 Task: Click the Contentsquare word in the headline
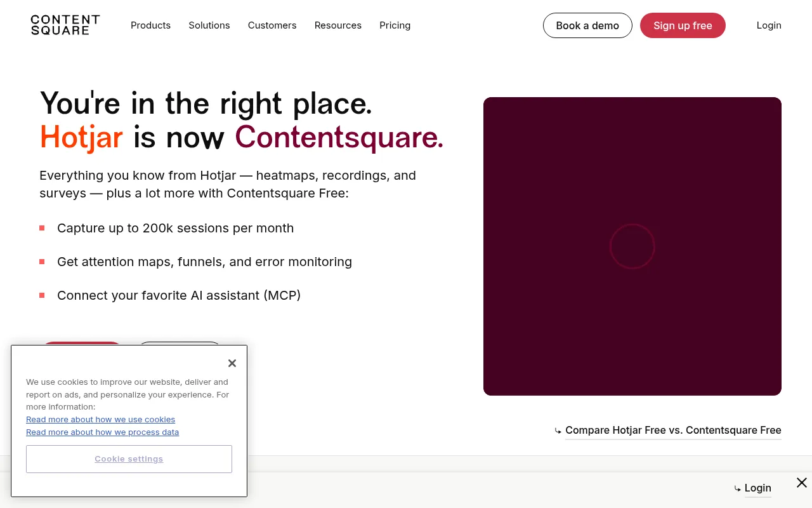[339, 137]
